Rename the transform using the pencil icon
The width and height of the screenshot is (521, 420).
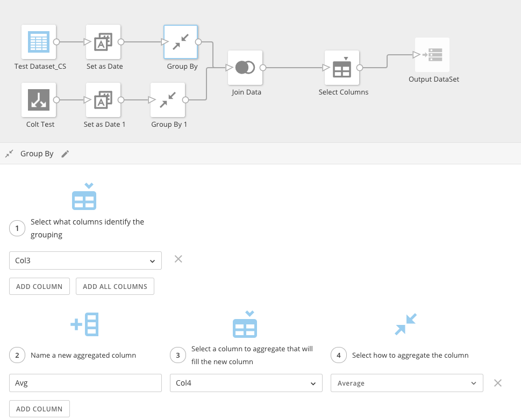[65, 154]
